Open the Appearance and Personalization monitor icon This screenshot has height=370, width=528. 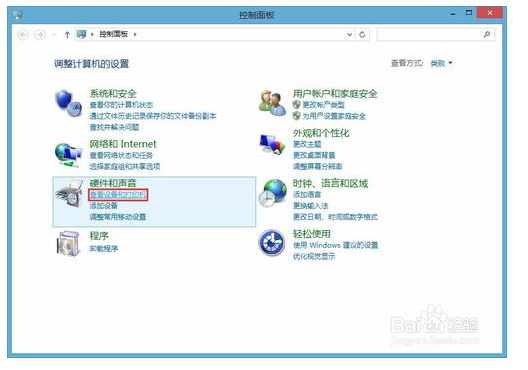[272, 144]
